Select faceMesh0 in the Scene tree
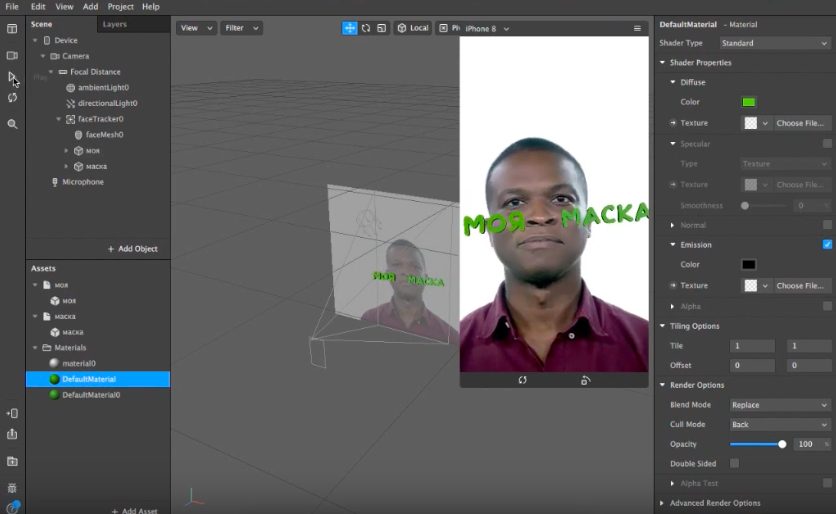This screenshot has height=514, width=836. 104,134
